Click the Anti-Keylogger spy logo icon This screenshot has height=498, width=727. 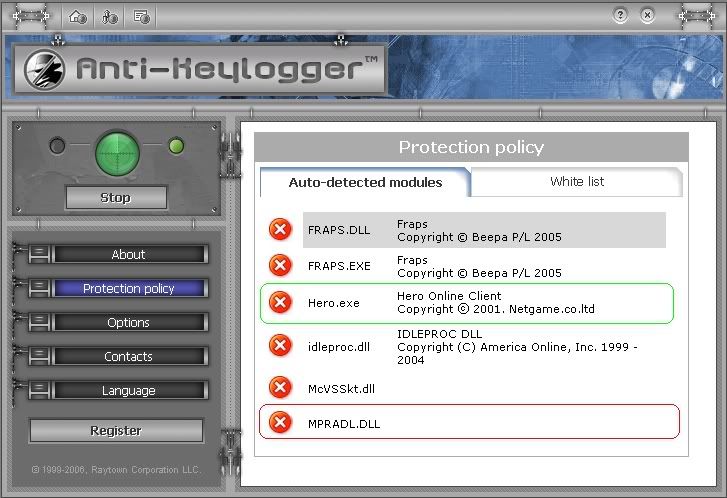[x=45, y=69]
